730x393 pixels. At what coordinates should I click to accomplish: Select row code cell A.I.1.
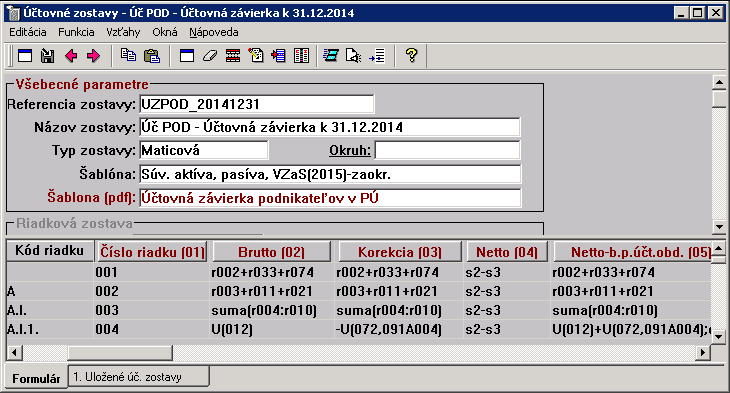click(49, 329)
